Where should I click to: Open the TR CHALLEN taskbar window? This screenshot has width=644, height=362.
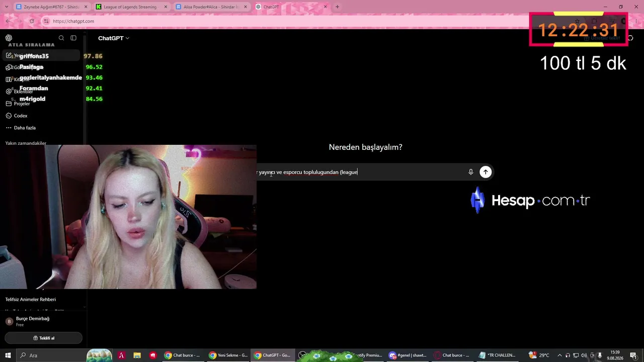[x=497, y=355]
